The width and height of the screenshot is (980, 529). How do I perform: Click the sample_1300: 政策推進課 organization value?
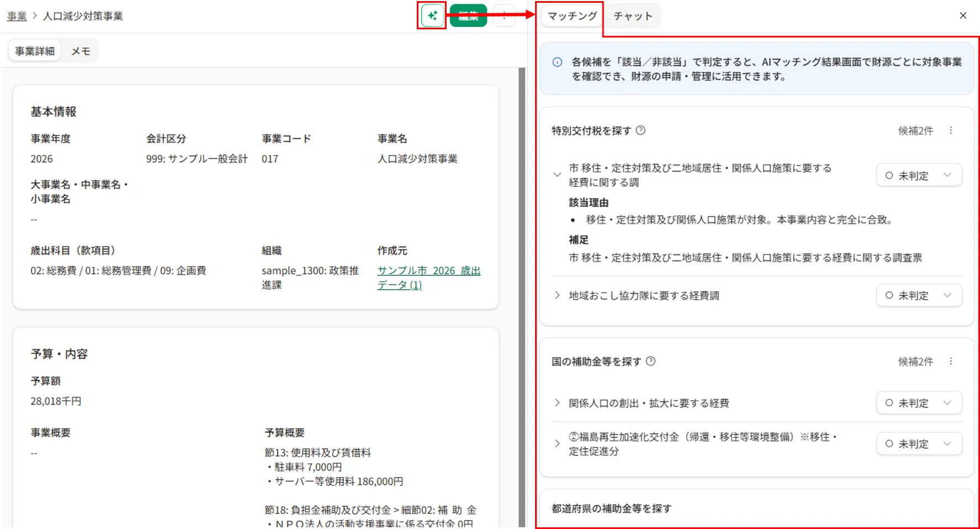point(310,277)
